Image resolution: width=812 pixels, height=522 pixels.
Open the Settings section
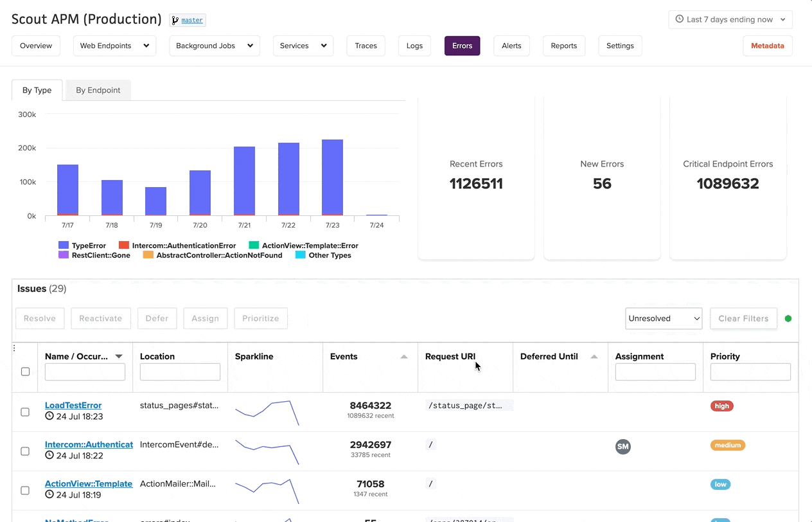click(x=620, y=46)
